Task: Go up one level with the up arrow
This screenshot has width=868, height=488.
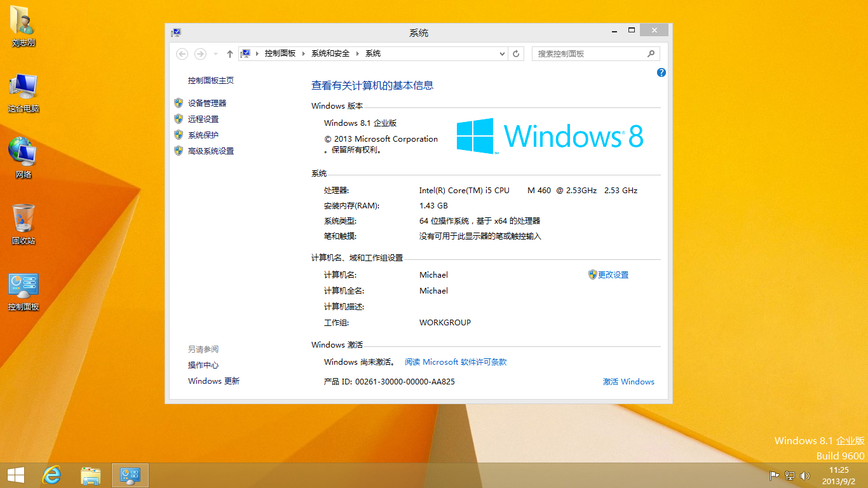Action: pyautogui.click(x=229, y=54)
